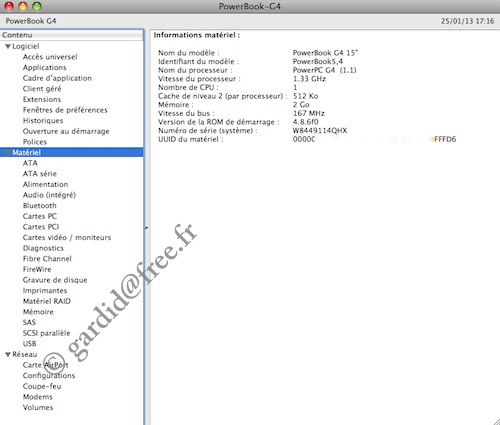Open the Configurations network entry

(49, 376)
